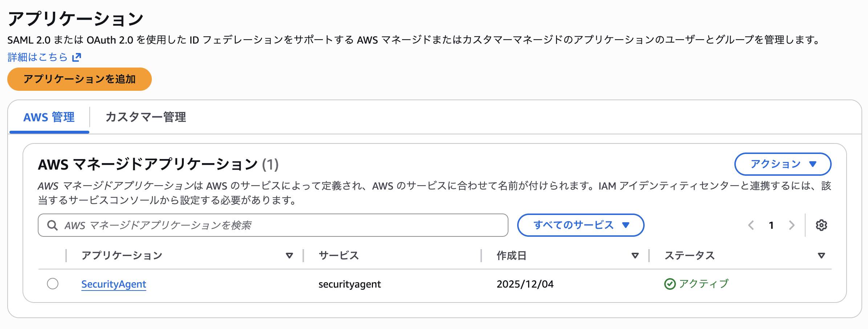Click the AWS マネージドアプリケーション search field
Screen dimensions: 868x329
coord(283,225)
